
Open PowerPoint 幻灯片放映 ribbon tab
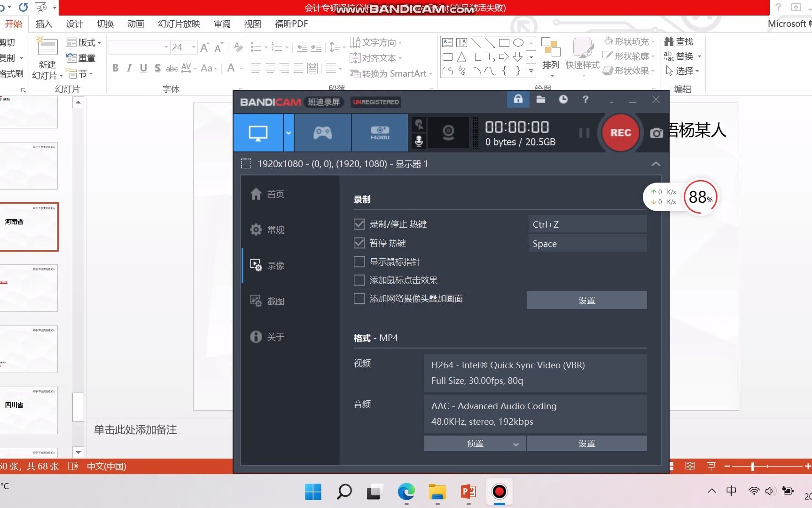tap(179, 24)
